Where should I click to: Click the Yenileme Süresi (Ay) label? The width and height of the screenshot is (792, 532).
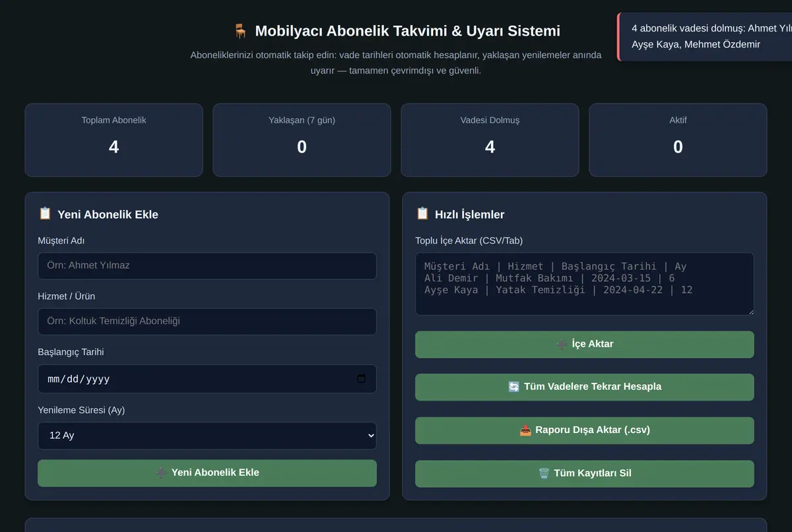pos(81,410)
